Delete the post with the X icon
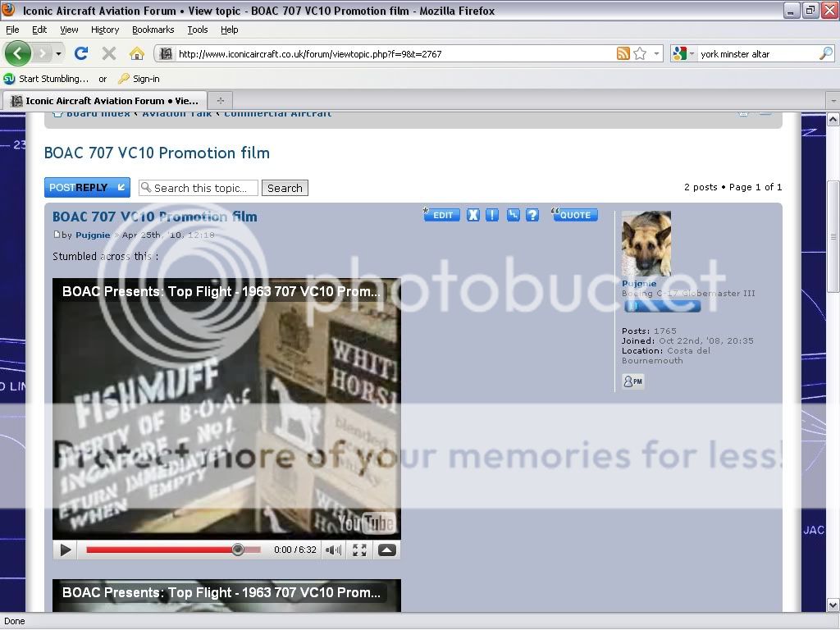The image size is (840, 630). click(473, 215)
